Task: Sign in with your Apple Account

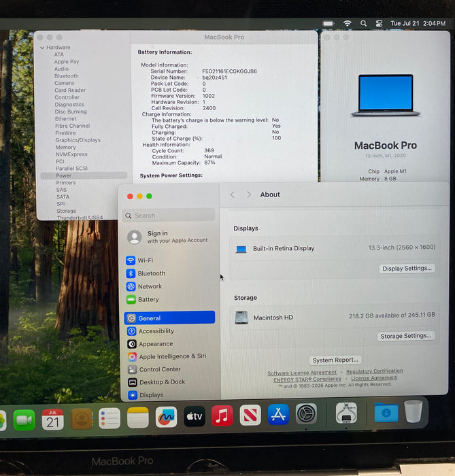Action: coord(168,237)
